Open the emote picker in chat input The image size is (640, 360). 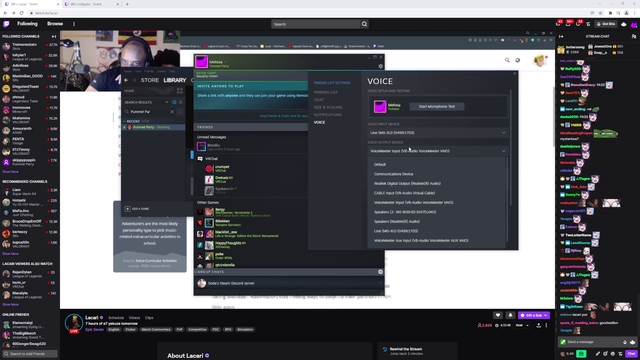click(x=633, y=342)
